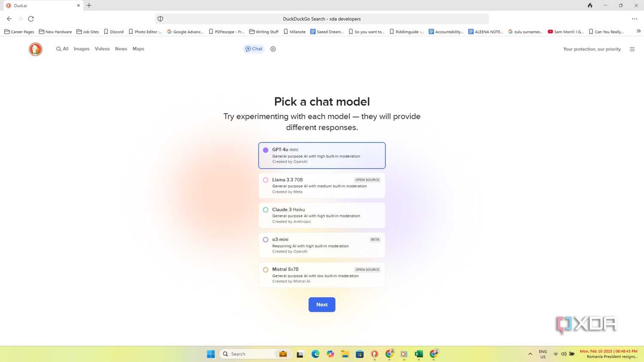Reload the page with the refresh icon

point(31,19)
